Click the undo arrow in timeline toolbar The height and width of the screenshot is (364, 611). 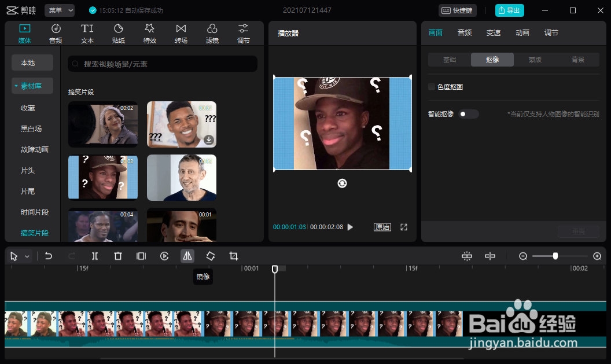[x=49, y=256]
